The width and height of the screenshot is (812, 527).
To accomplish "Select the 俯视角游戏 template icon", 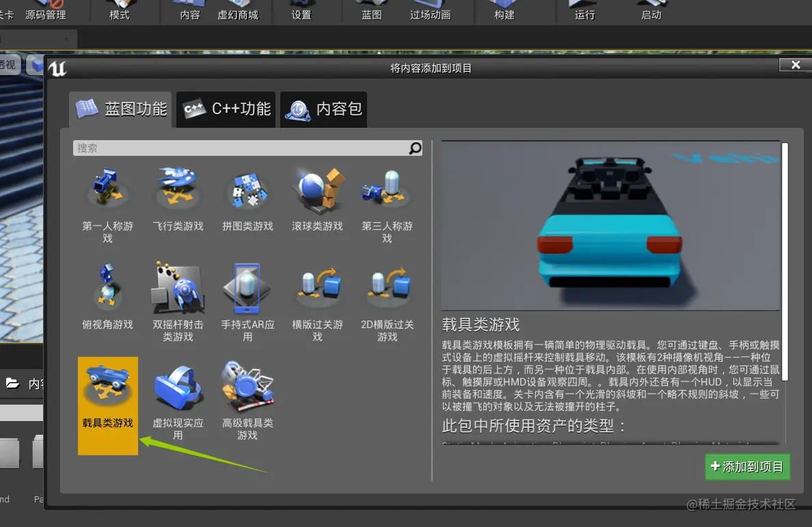I will click(x=107, y=287).
